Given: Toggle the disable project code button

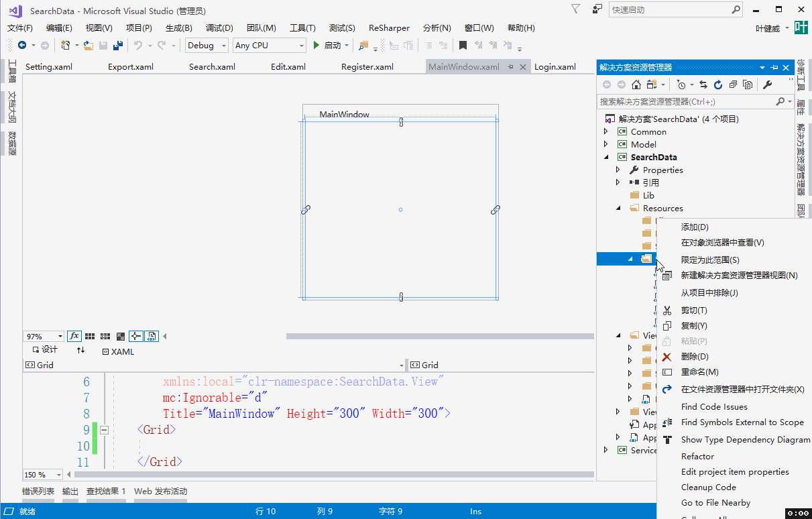Looking at the screenshot, I should click(x=152, y=336).
